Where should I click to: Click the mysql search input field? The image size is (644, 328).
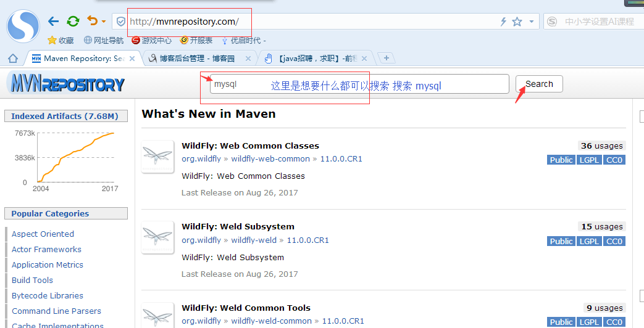pos(359,84)
